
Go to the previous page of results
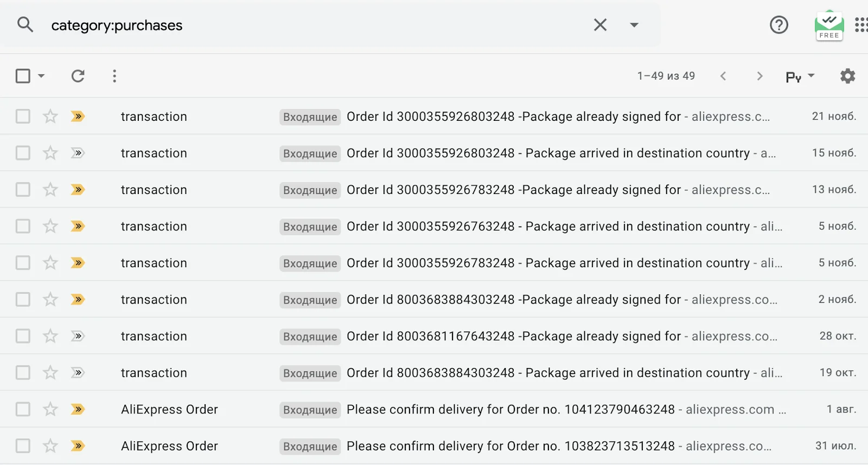click(723, 76)
